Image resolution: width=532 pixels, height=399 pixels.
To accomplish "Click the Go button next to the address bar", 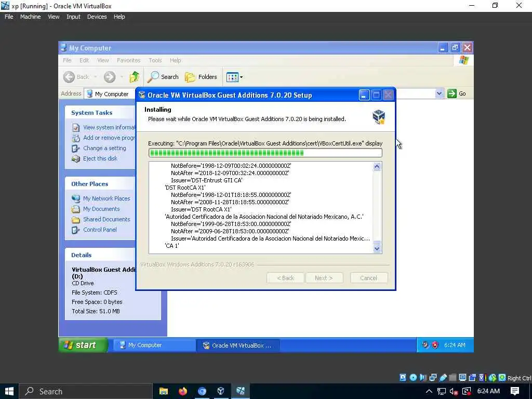I will [457, 94].
